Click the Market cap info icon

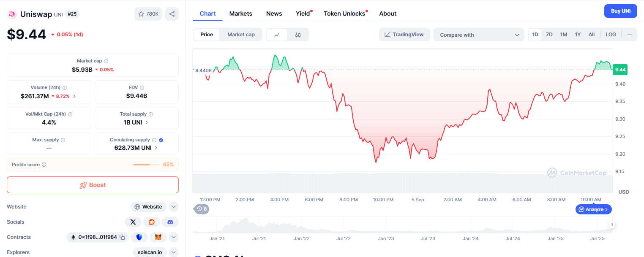point(106,61)
